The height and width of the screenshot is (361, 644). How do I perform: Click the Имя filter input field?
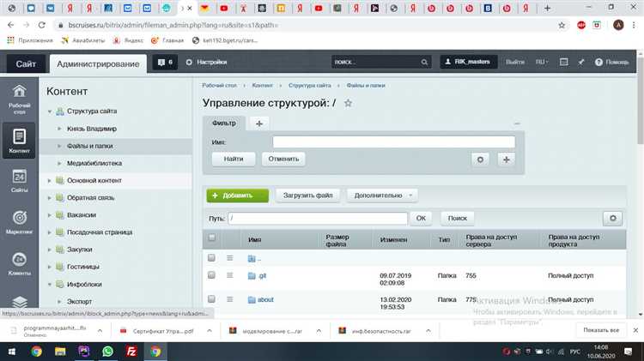[x=394, y=142]
